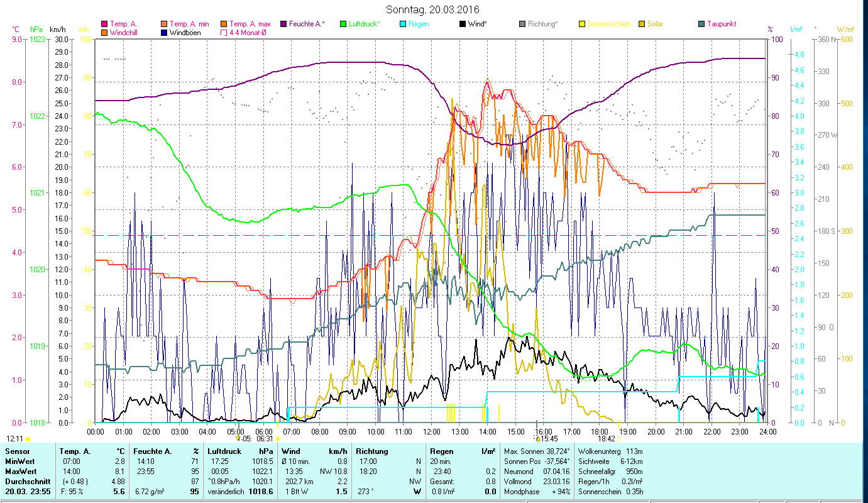Select the Temp. A. min legend square
Viewport: 868px width, 503px height.
[x=164, y=24]
